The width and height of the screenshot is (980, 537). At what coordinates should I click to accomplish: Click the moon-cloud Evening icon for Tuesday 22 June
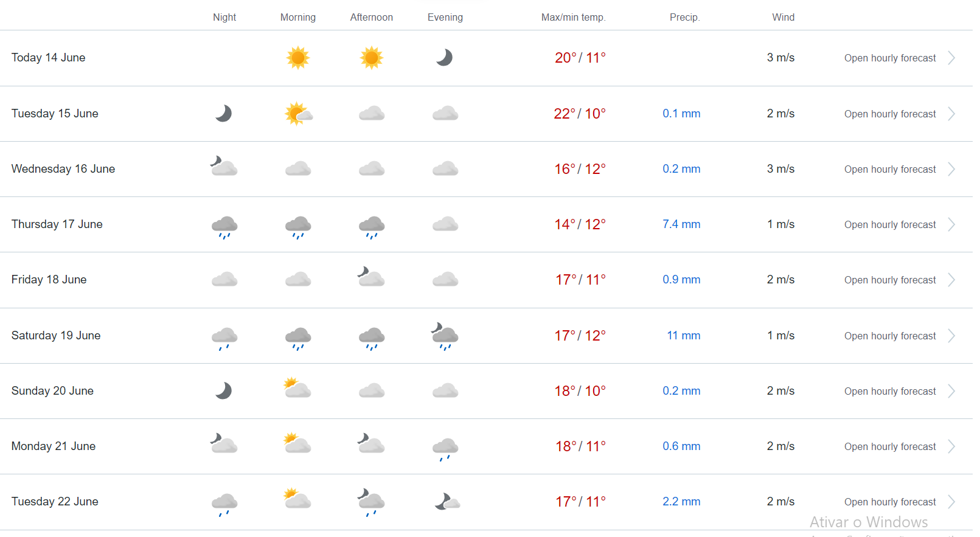click(x=447, y=501)
